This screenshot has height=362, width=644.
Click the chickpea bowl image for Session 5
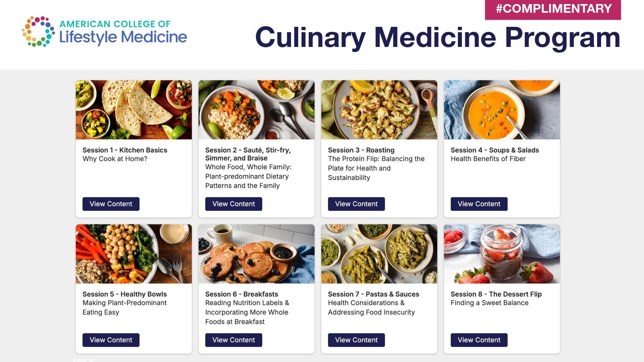(134, 254)
